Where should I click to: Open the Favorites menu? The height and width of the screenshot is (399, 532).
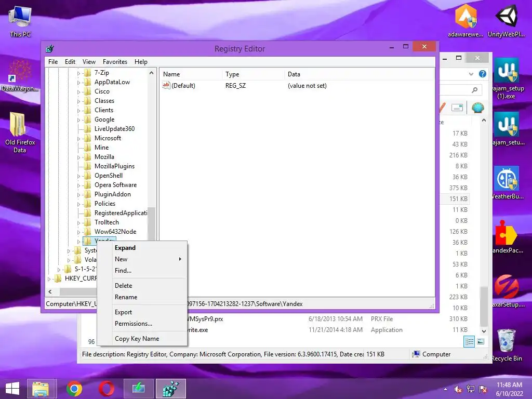(x=115, y=62)
